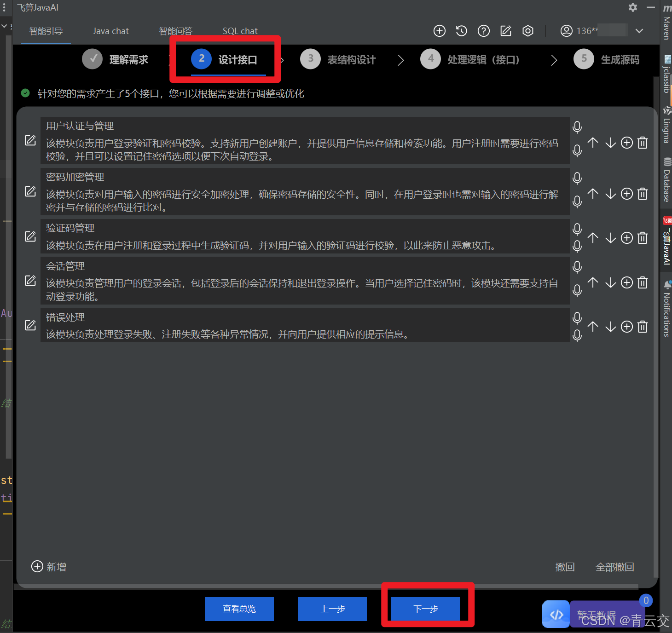Switch to the SQL chat tab
672x633 pixels.
pos(240,31)
